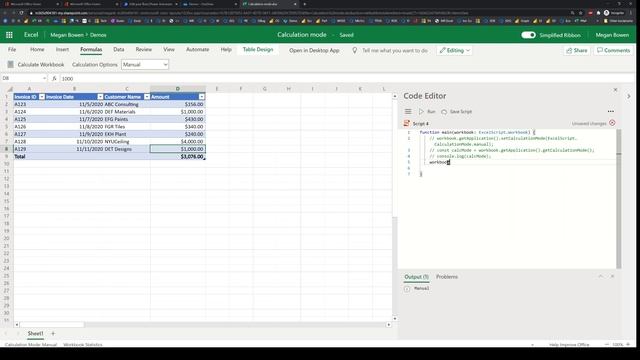Open the Data ribbon tab
640x360 pixels.
click(118, 49)
